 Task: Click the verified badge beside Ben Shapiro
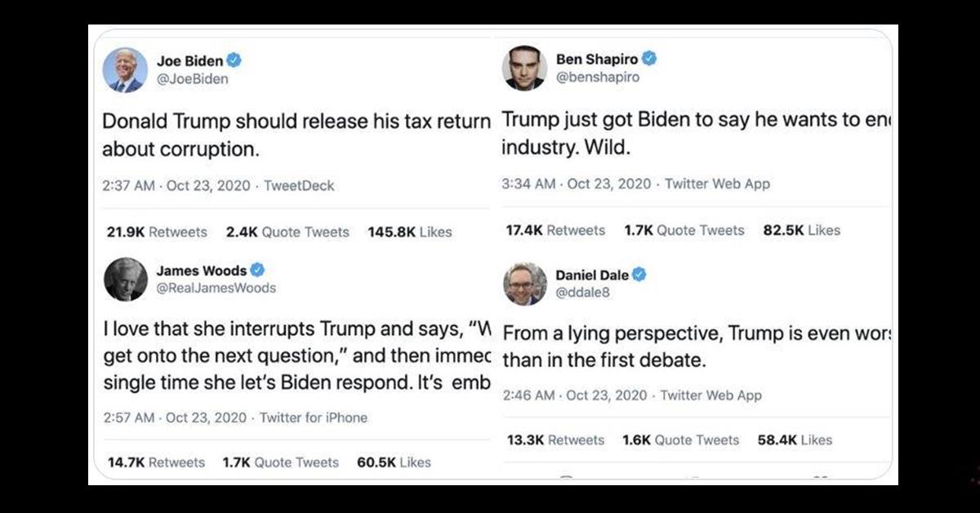click(x=649, y=58)
